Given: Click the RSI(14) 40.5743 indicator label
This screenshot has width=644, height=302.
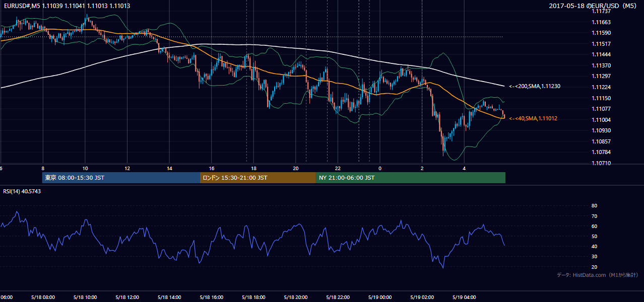Looking at the screenshot, I should click(22, 191).
